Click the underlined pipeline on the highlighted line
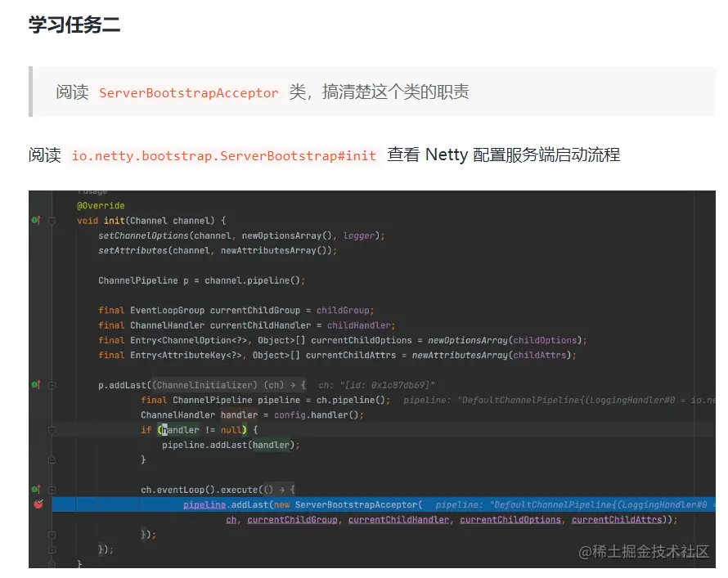This screenshot has height=578, width=728. 204,504
